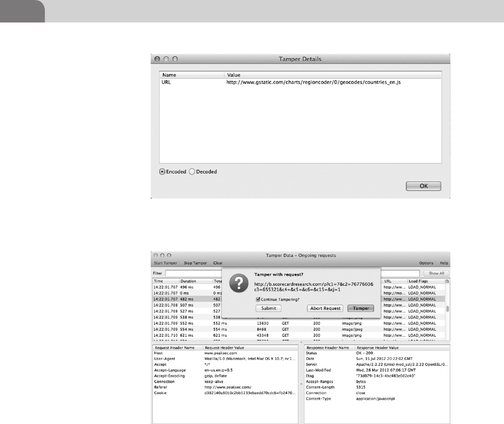This screenshot has width=504, height=424.
Task: Click Start Tamper in Tamper Data window
Action: click(166, 263)
